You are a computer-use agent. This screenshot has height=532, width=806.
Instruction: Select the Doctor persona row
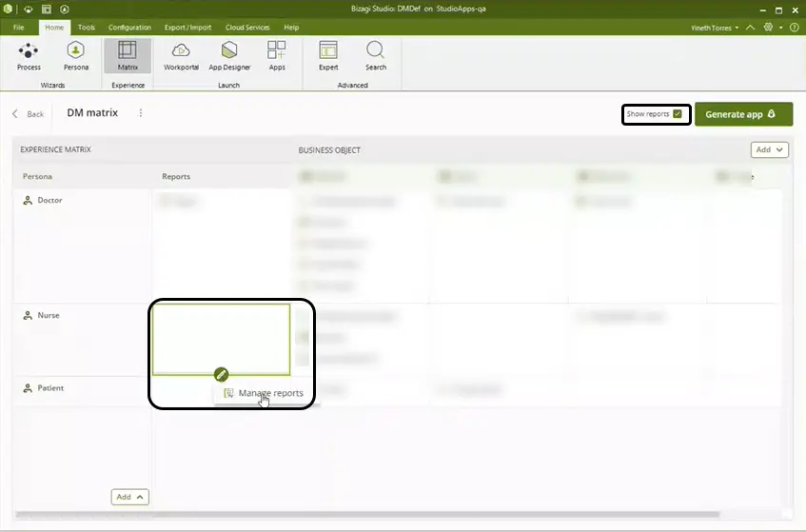[x=82, y=246]
